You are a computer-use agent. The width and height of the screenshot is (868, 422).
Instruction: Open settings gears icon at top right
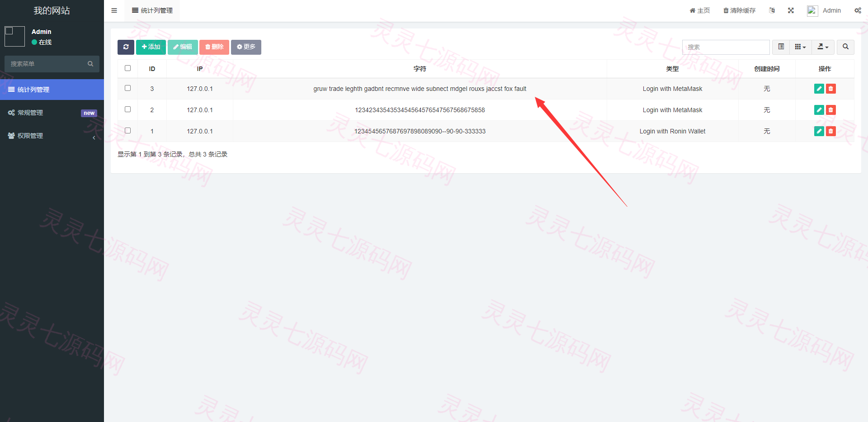click(x=858, y=10)
